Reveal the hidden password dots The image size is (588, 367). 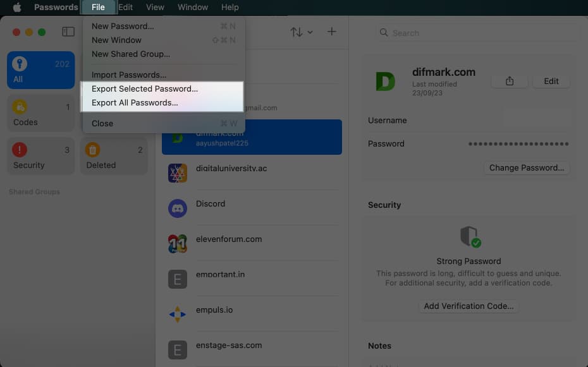(518, 144)
